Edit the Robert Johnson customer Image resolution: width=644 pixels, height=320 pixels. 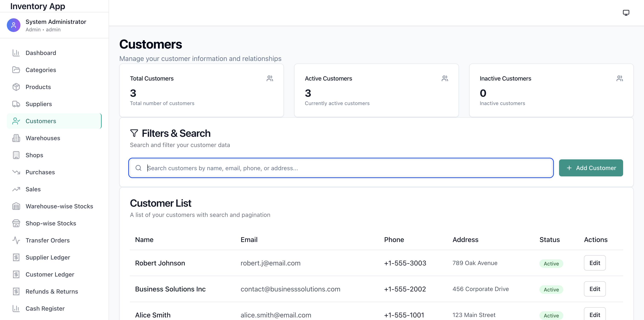coord(595,263)
